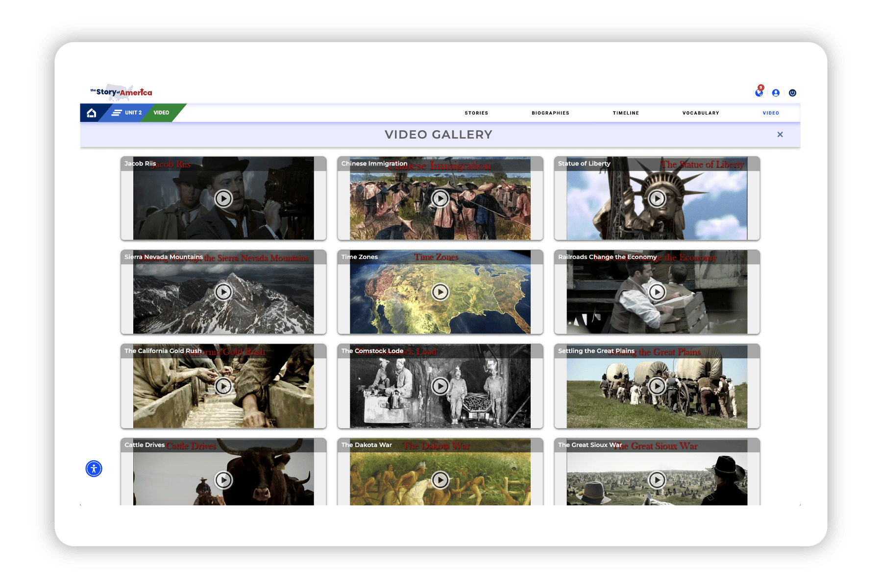
Task: Play Settling the Great Plains video
Action: (657, 386)
